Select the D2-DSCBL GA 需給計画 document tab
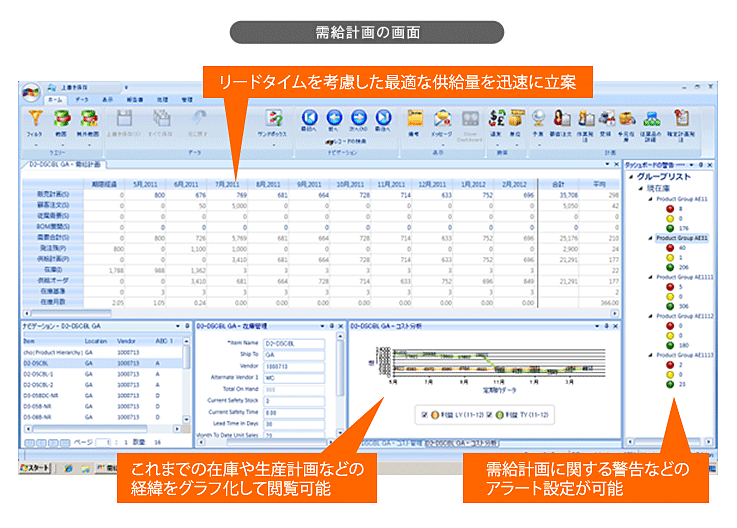Screen dimensions: 737x528 pyautogui.click(x=62, y=164)
